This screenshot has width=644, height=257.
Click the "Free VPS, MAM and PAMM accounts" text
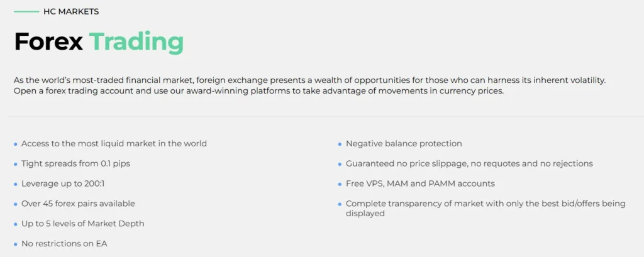click(x=420, y=183)
